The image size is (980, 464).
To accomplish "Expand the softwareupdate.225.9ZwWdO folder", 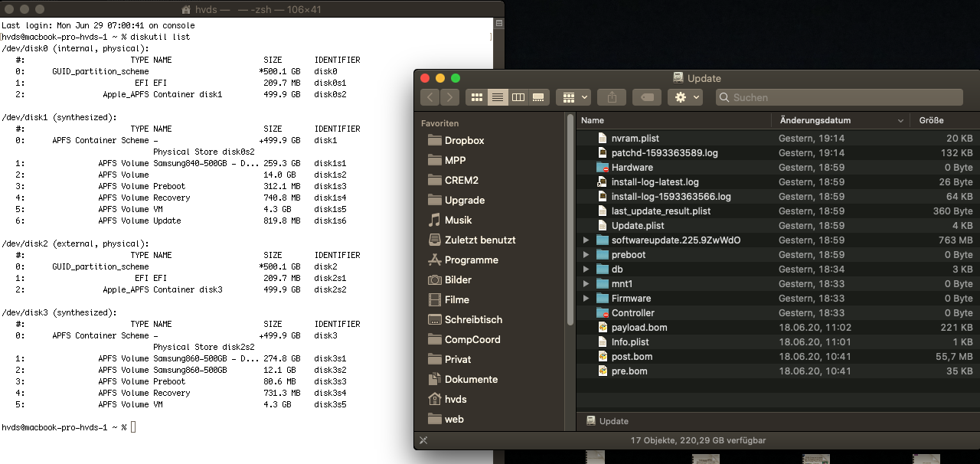I will pyautogui.click(x=586, y=240).
